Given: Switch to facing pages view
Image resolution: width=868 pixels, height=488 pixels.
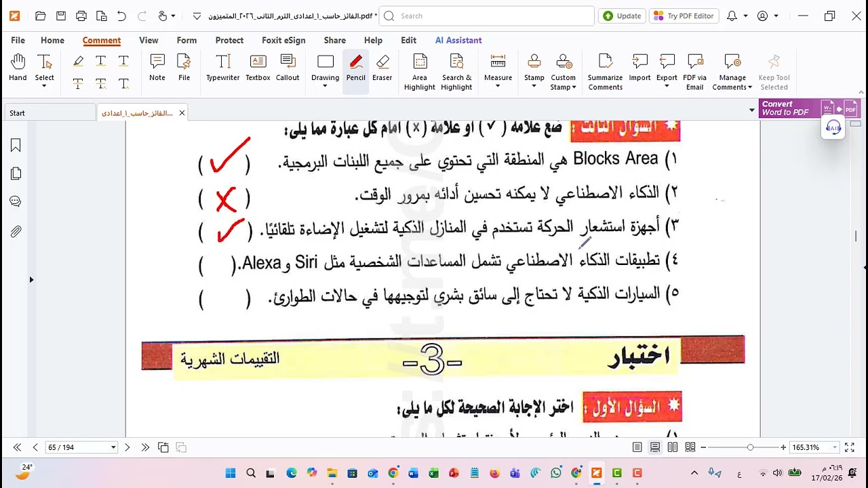Looking at the screenshot, I should click(x=673, y=447).
